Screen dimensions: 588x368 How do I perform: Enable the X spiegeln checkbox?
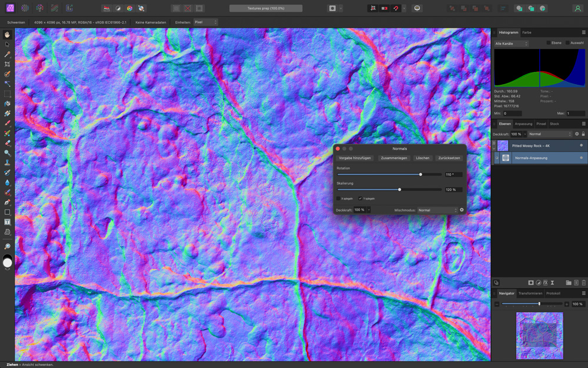coord(338,198)
